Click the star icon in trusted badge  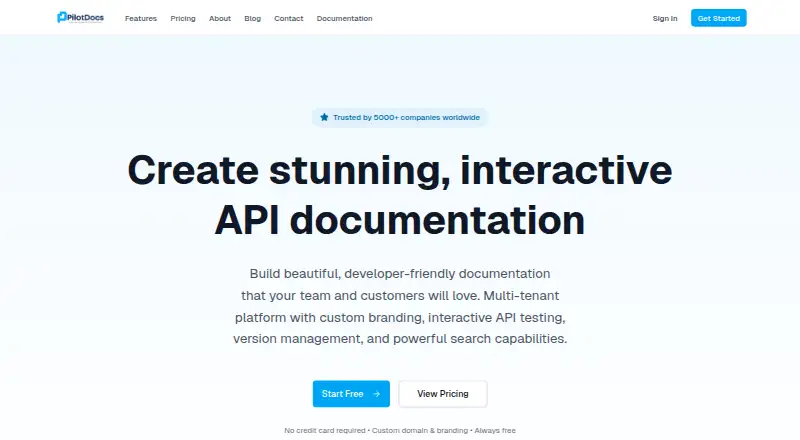(324, 117)
